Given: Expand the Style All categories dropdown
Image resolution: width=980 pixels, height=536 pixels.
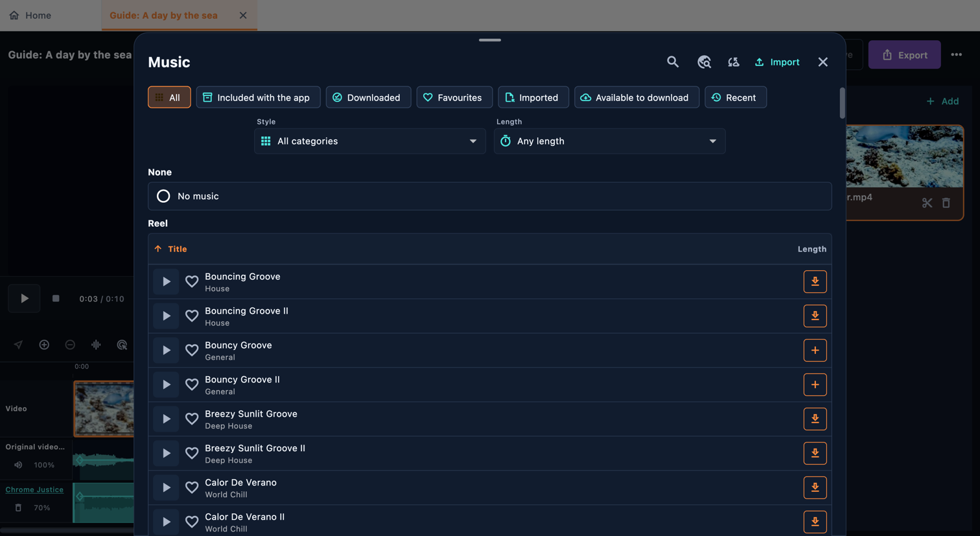Looking at the screenshot, I should click(369, 141).
